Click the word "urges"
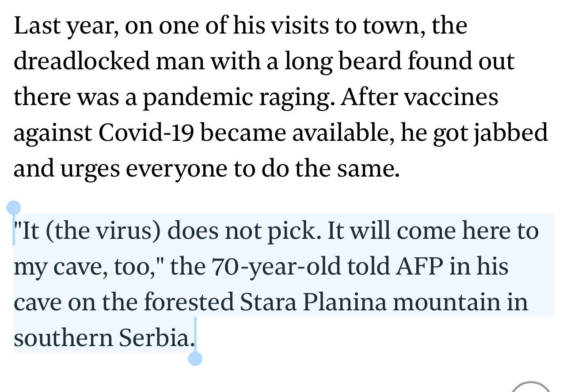567x392 pixels. pos(80,169)
